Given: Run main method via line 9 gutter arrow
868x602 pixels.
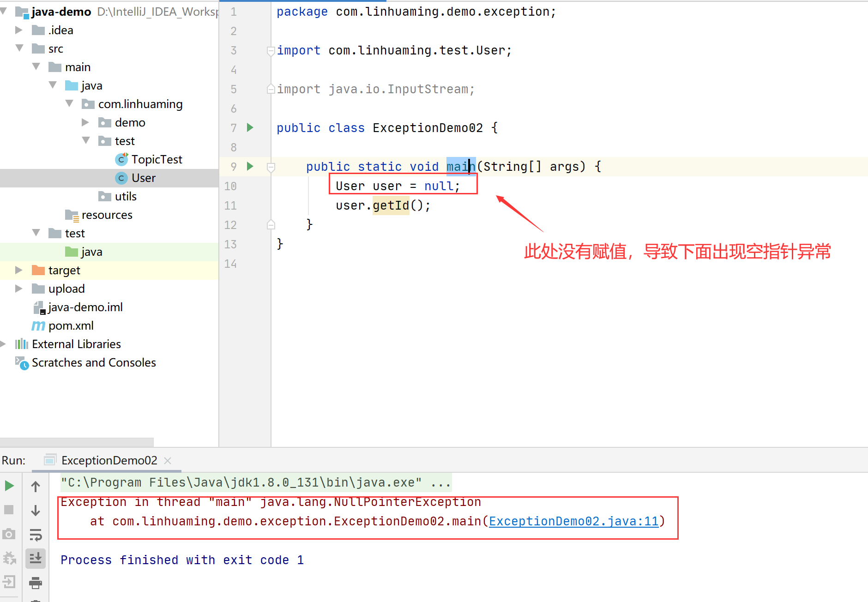Looking at the screenshot, I should pos(250,167).
